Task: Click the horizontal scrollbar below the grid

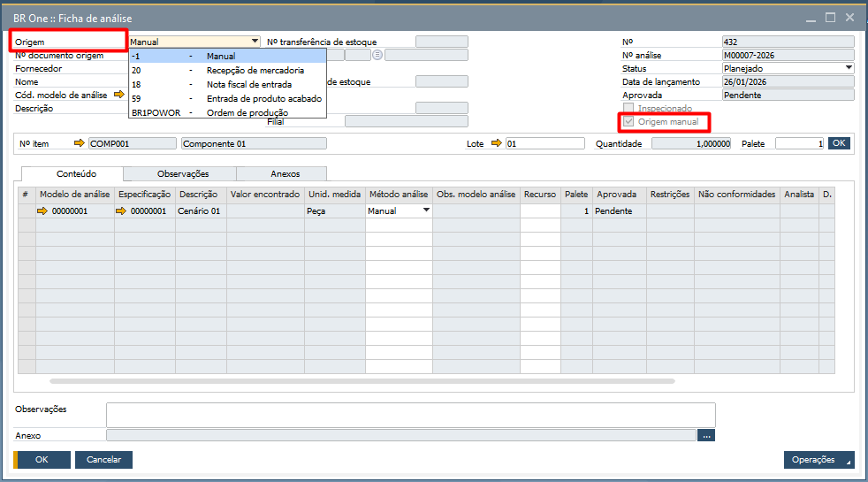Action: click(362, 381)
